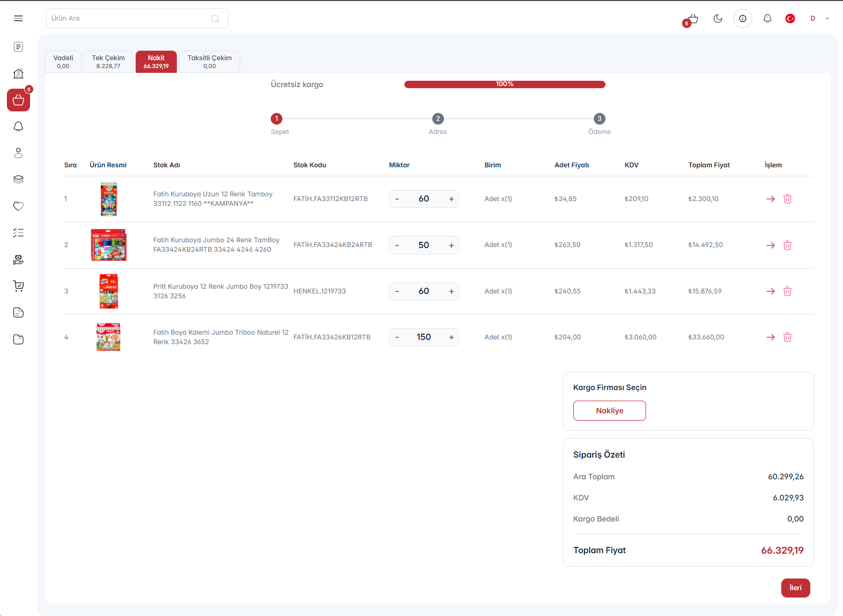The height and width of the screenshot is (616, 843).
Task: Switch to the Taksitli Çekim tab
Action: pyautogui.click(x=210, y=62)
